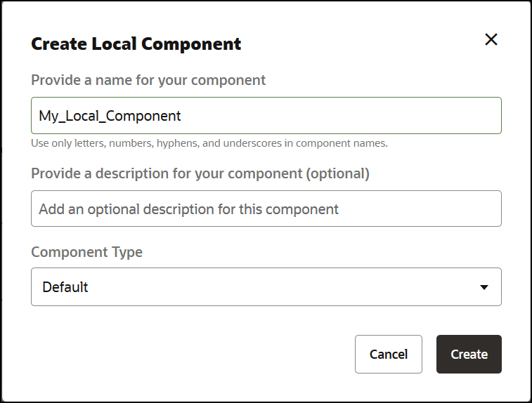Click the component name input field
The width and height of the screenshot is (532, 403).
pyautogui.click(x=266, y=116)
